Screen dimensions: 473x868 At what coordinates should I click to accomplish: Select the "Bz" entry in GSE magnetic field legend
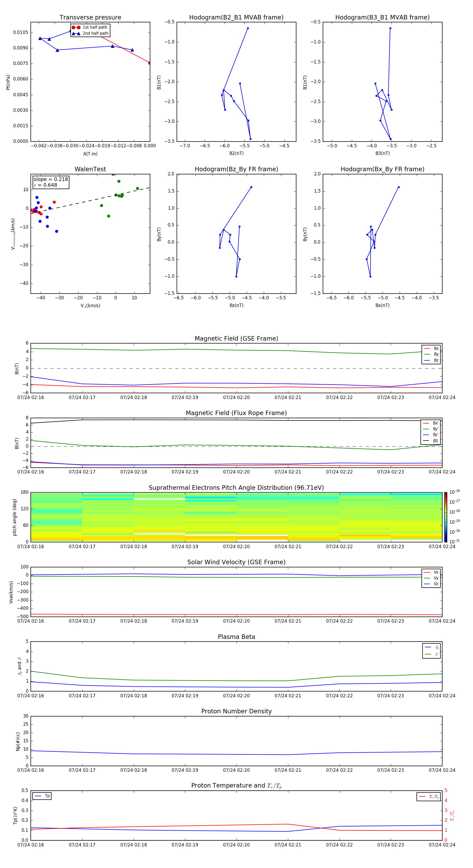coord(431,360)
